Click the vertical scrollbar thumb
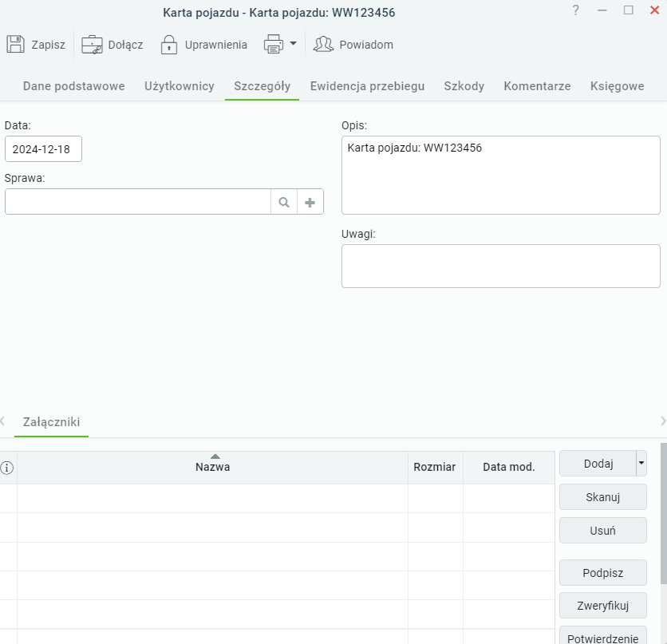 (664, 513)
